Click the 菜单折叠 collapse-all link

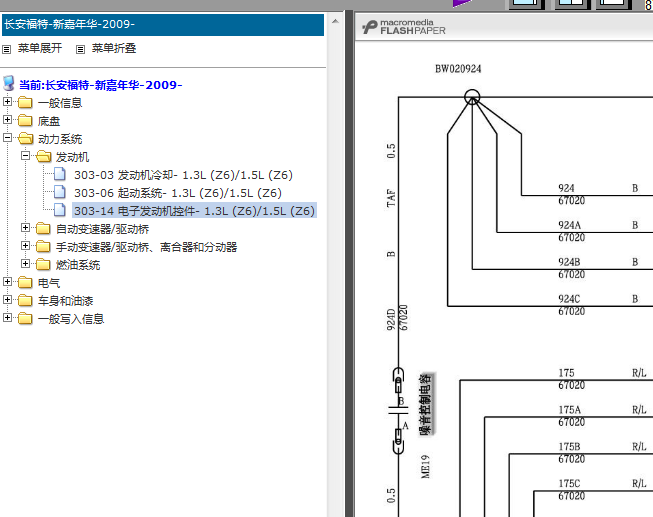[114, 48]
